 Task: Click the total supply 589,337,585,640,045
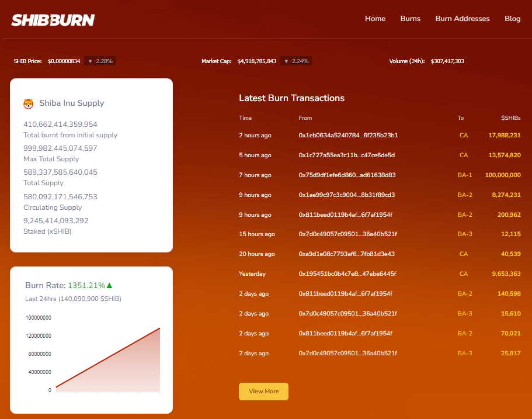60,172
